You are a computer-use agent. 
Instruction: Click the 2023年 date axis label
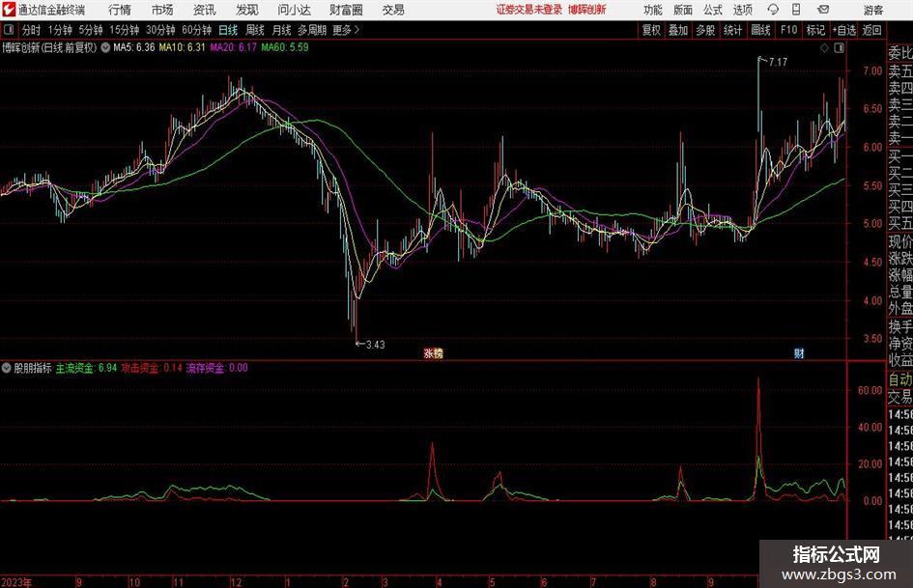16,582
